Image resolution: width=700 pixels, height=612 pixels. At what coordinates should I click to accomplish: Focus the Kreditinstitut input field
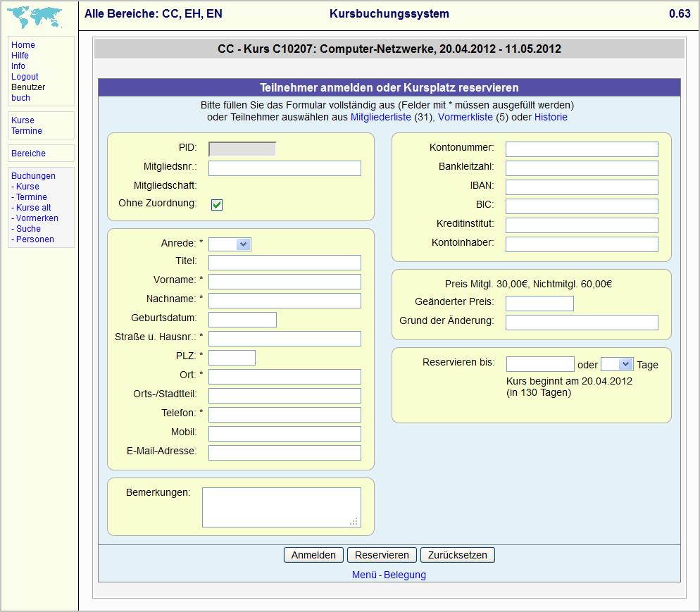tap(582, 225)
